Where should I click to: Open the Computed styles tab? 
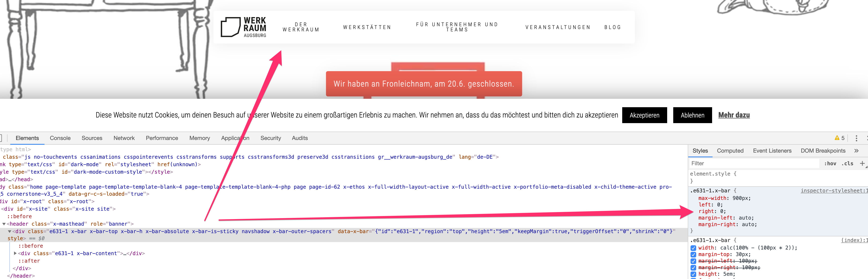tap(730, 151)
